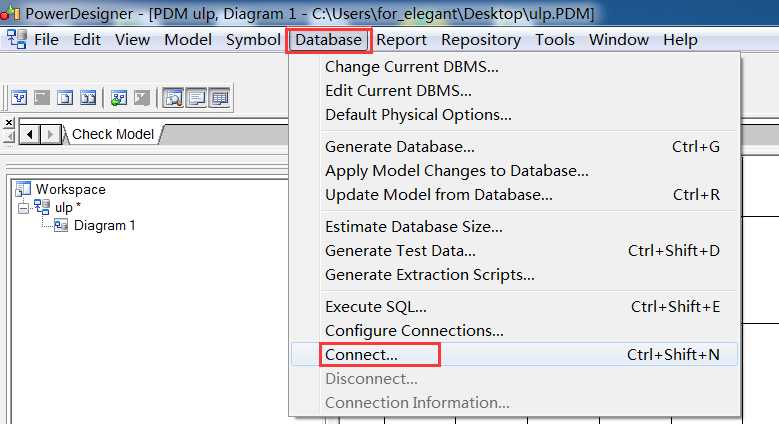The height and width of the screenshot is (424, 779).
Task: Click the first toolbar icon showing a hierarchy diagram
Action: pos(19,98)
